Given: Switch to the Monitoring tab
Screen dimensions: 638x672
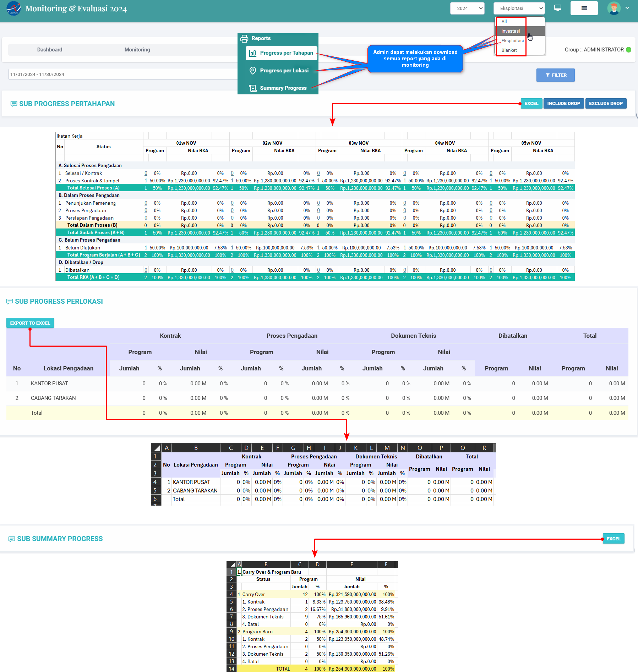Looking at the screenshot, I should click(x=137, y=50).
